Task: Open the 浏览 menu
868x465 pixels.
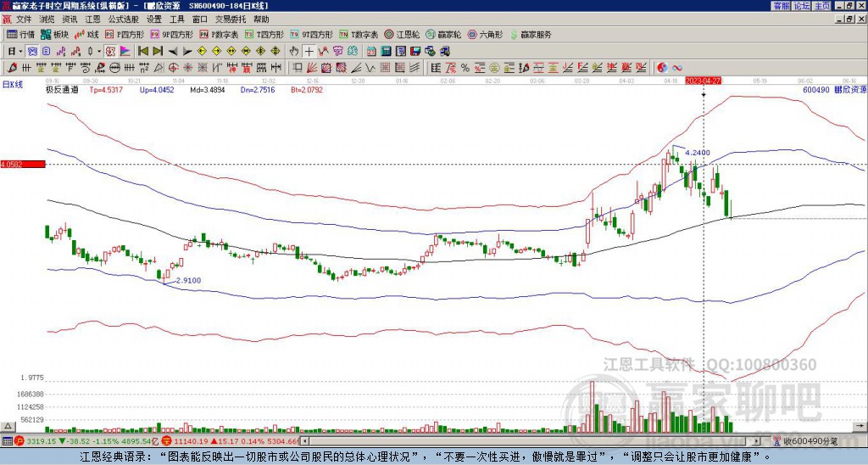Action: tap(47, 20)
